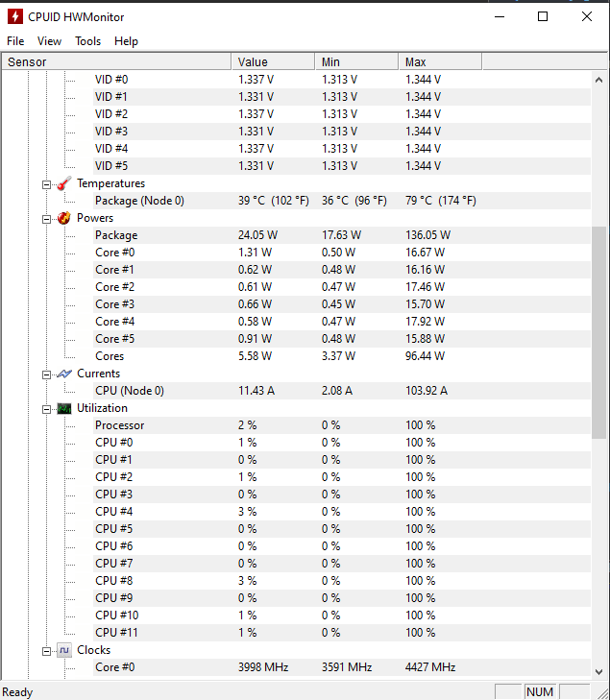Click the 2.08 A min current value
This screenshot has width=610, height=700.
[x=337, y=391]
